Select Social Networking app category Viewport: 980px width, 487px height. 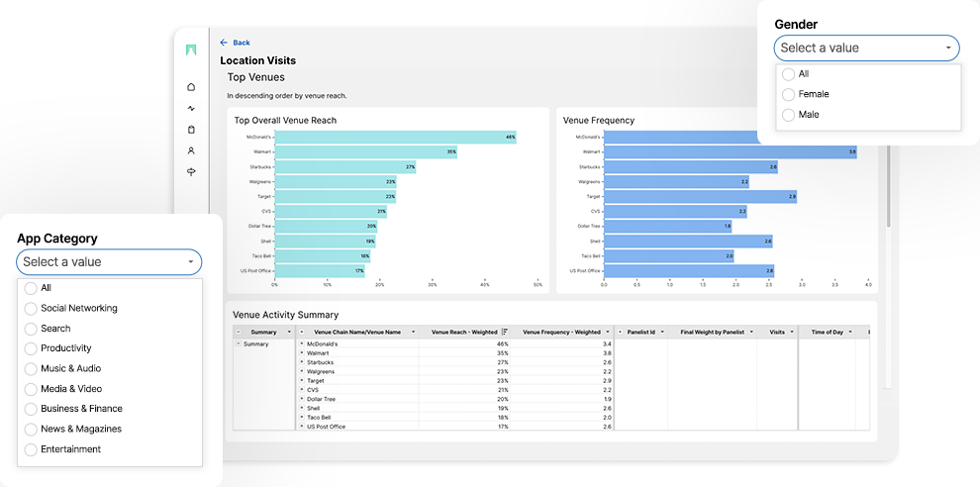31,308
